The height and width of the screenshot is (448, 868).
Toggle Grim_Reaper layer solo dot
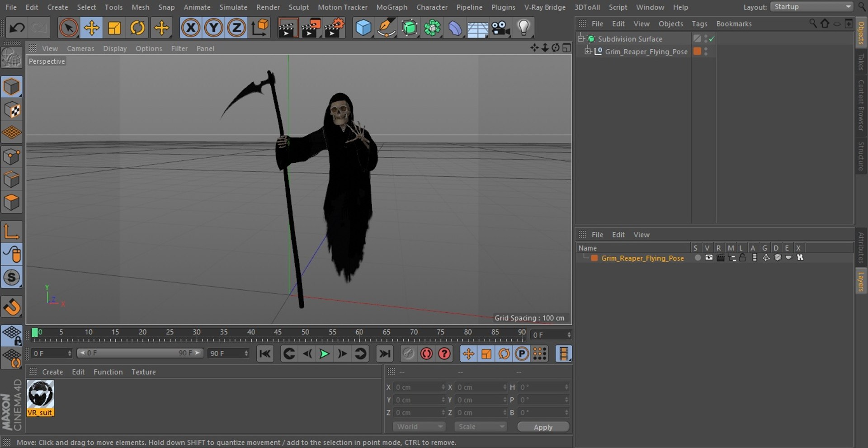pos(698,258)
